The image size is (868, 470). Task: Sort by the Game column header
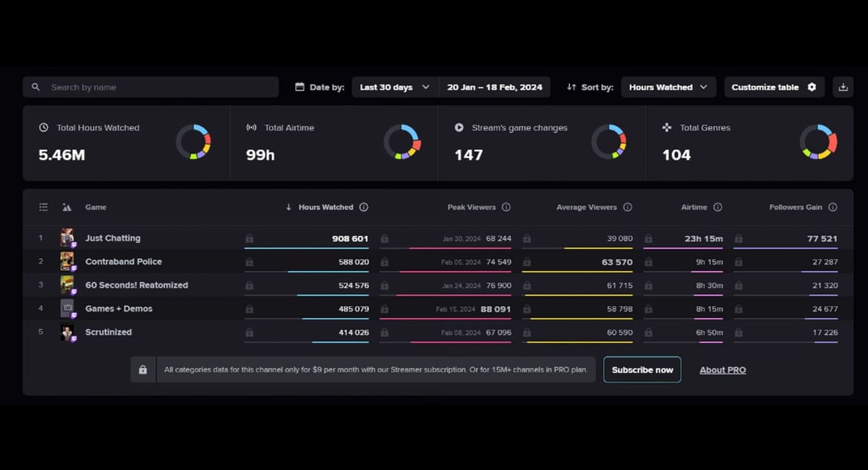click(95, 208)
